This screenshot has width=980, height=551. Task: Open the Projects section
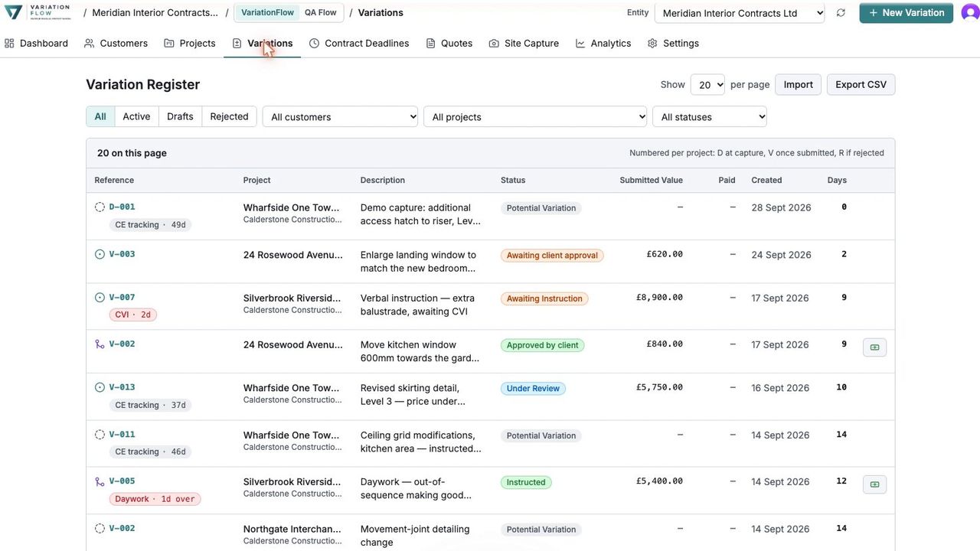pos(190,43)
